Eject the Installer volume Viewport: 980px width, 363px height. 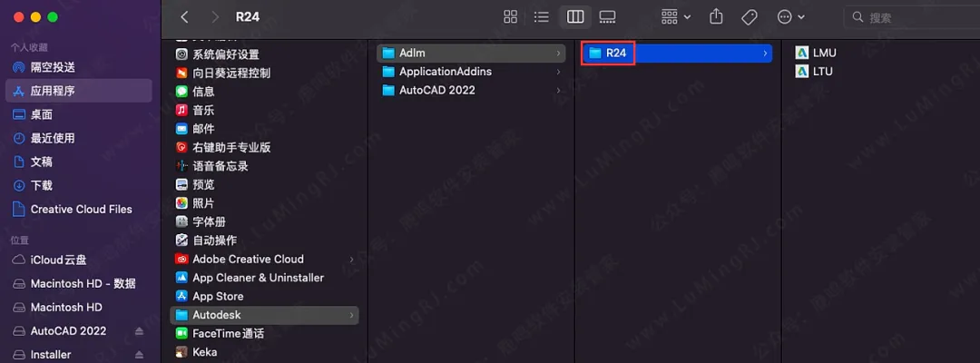139,355
